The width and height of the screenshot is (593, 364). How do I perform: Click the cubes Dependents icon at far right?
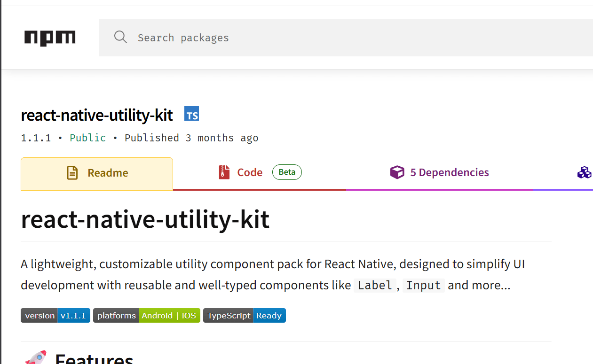pyautogui.click(x=585, y=172)
